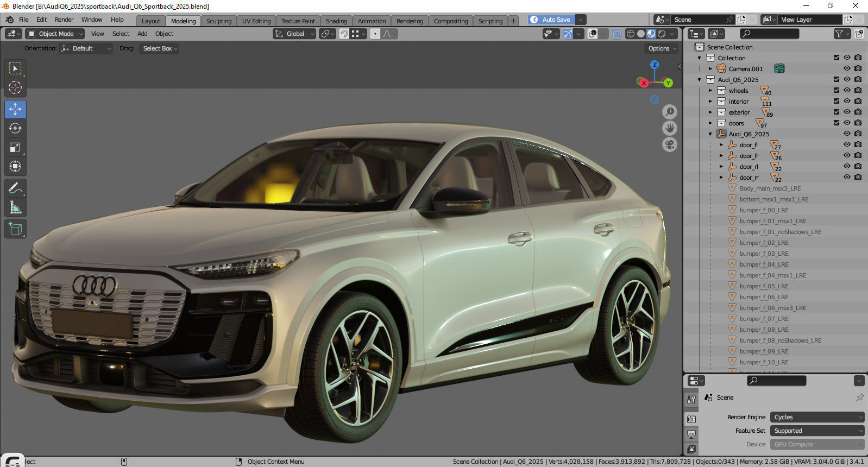Open the Tool properties tab
The height and width of the screenshot is (467, 868).
click(691, 400)
